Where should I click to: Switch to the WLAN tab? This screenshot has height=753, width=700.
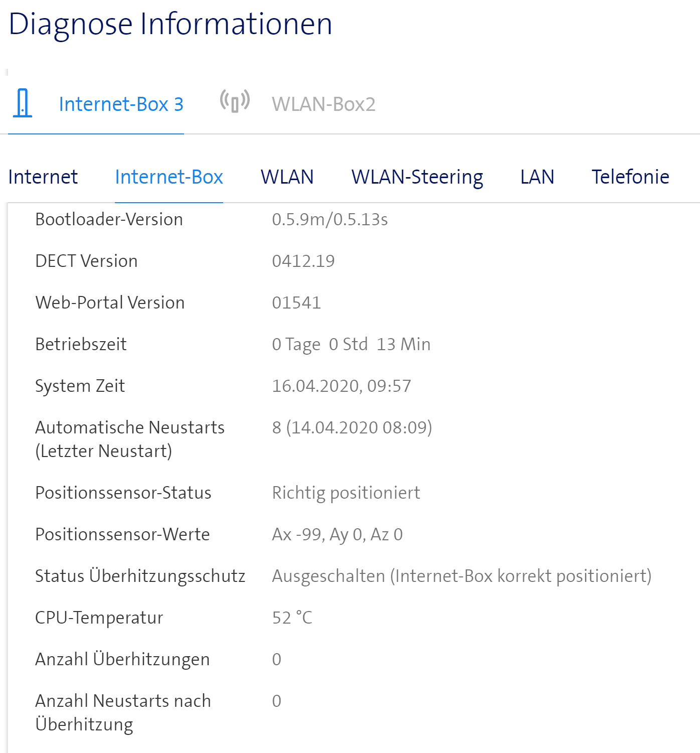coord(286,177)
